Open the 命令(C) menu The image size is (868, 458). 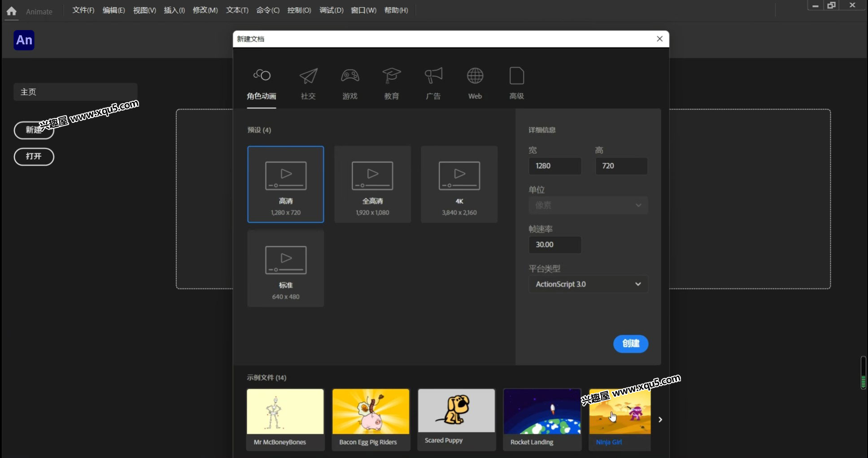268,10
